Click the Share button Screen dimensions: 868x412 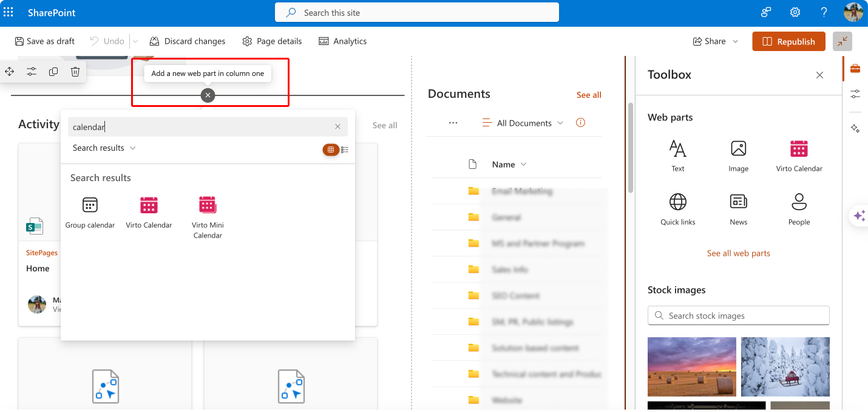point(710,41)
